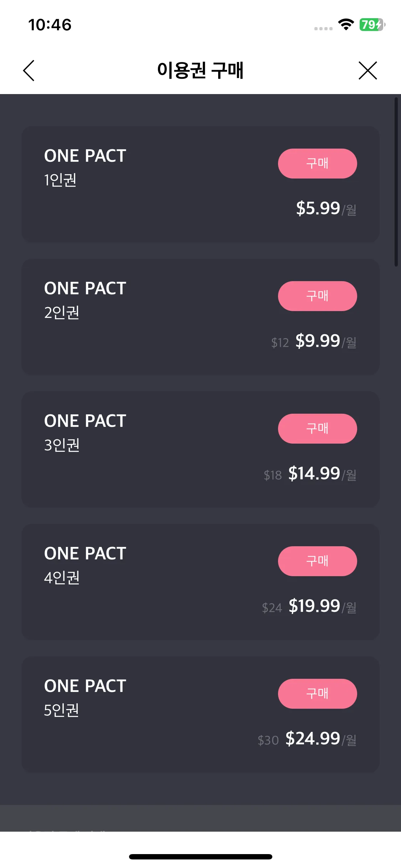Tap the back arrow icon
This screenshot has width=401, height=868.
(x=29, y=70)
